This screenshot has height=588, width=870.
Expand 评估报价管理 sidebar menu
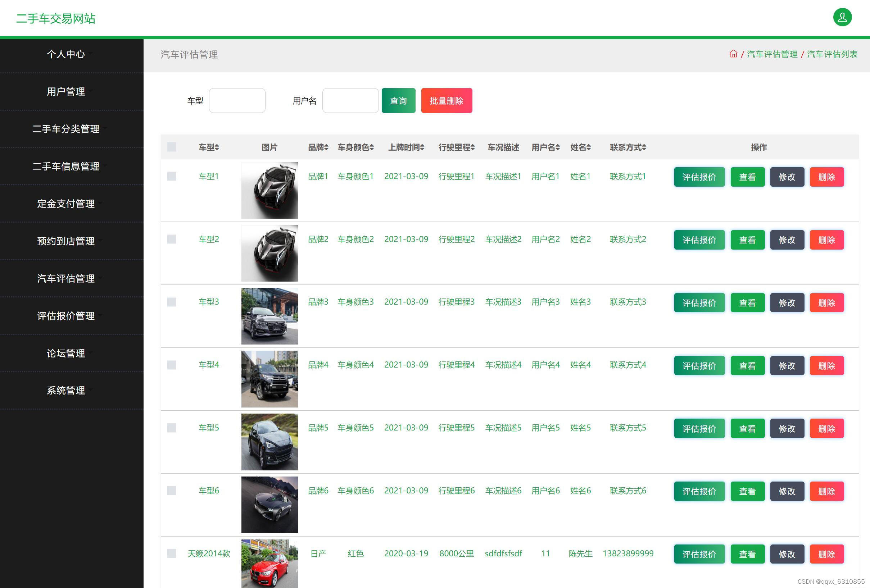[x=71, y=316]
